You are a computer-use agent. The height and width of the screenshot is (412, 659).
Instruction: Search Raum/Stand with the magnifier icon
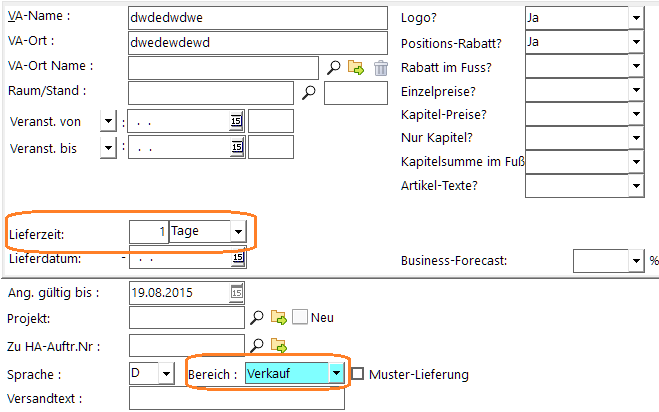[309, 93]
